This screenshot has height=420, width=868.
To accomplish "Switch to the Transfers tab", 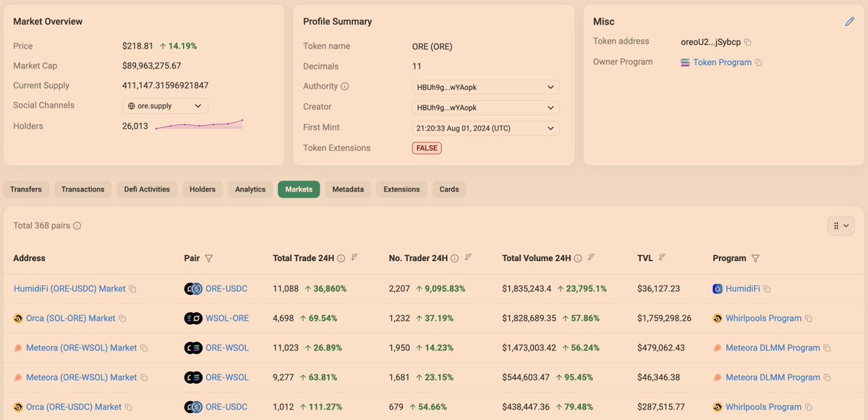I will point(26,189).
